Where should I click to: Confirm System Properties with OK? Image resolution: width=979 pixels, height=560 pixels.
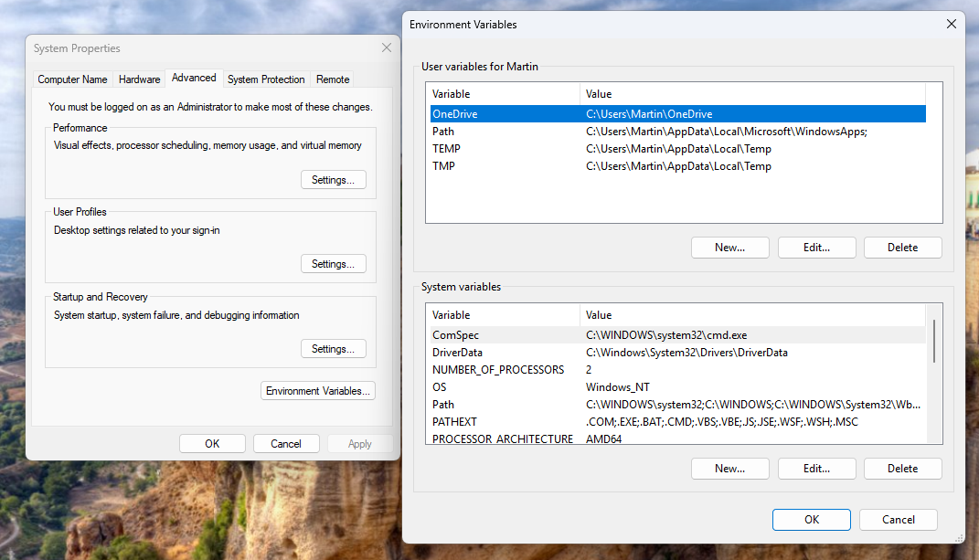click(212, 444)
